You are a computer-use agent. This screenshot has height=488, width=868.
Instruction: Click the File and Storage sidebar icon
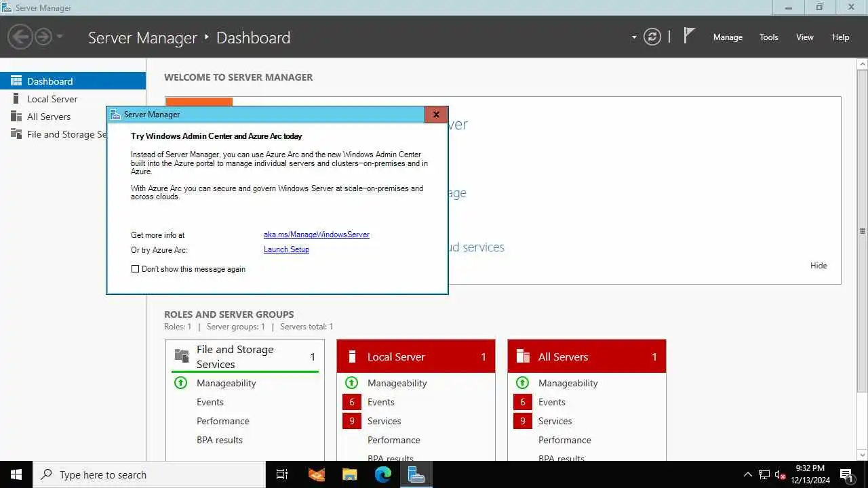coord(16,134)
